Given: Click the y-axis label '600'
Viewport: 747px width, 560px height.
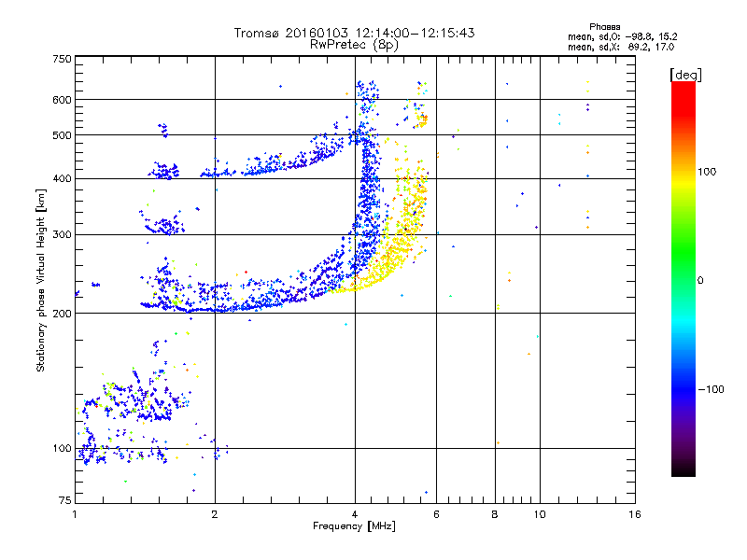Looking at the screenshot, I should 62,100.
